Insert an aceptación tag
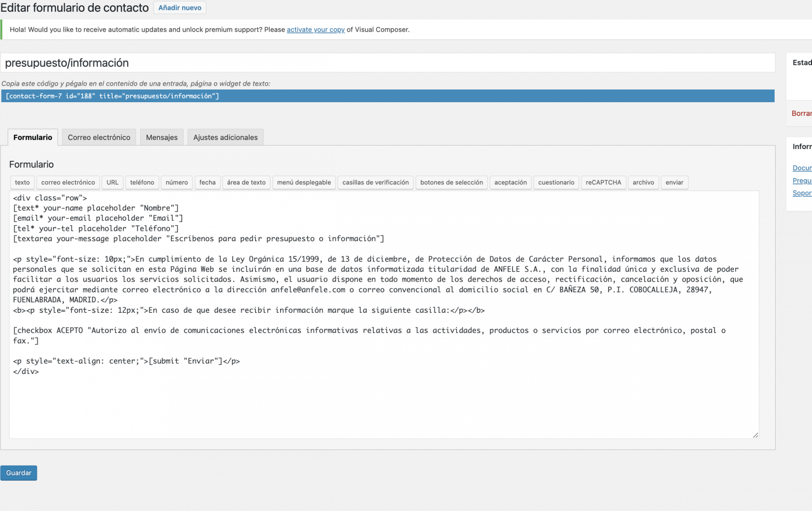The image size is (812, 511). (510, 182)
